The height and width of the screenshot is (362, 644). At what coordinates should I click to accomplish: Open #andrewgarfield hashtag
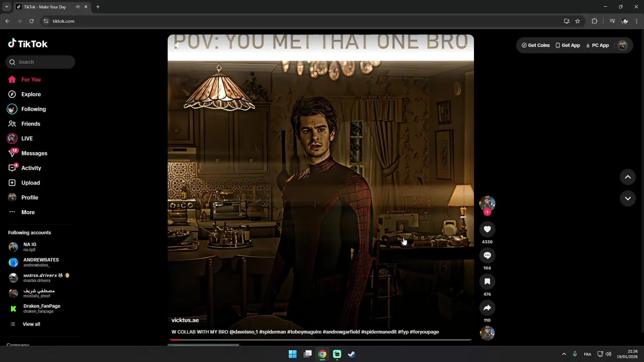tap(341, 332)
